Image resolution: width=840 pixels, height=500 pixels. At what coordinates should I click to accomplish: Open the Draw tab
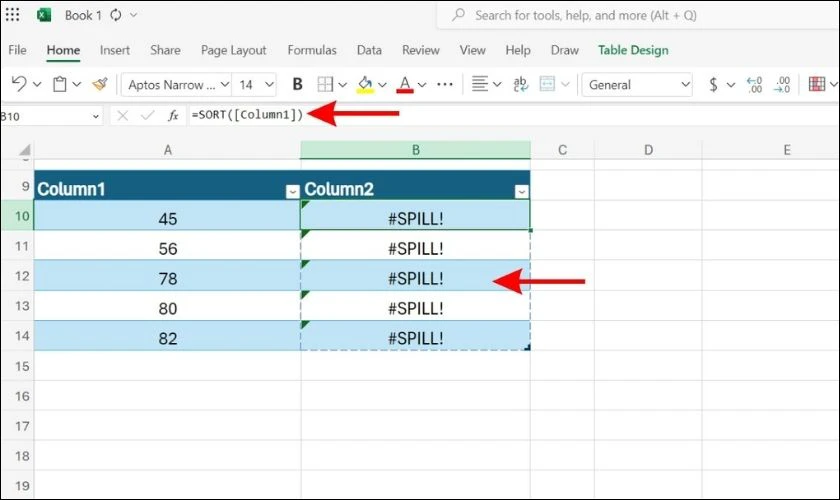565,50
